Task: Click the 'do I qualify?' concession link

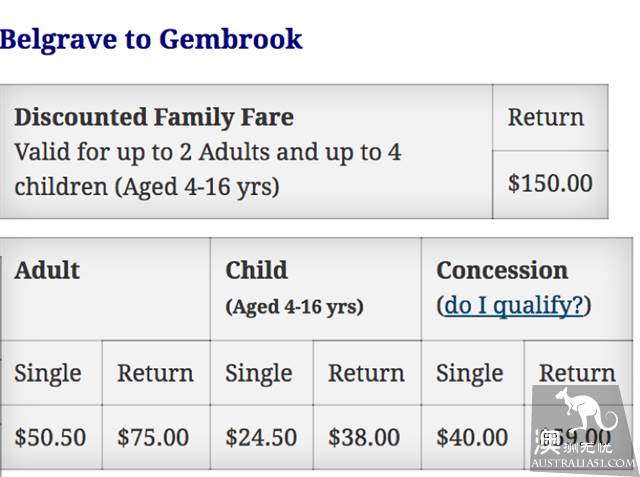Action: coord(513,305)
